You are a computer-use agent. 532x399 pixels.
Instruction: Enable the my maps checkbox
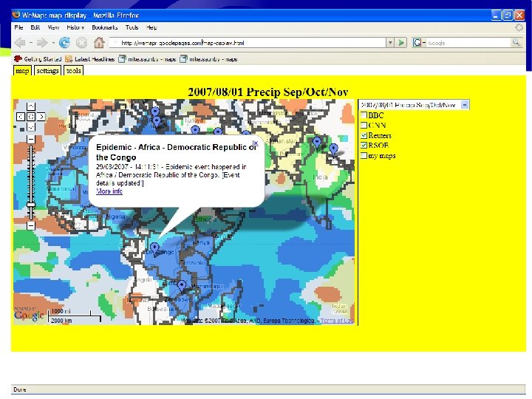(x=364, y=155)
